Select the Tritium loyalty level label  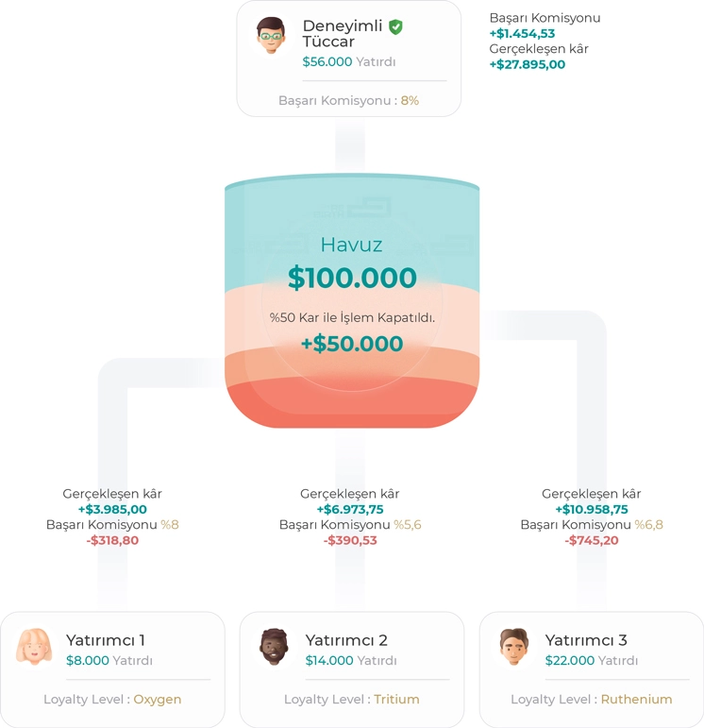396,700
